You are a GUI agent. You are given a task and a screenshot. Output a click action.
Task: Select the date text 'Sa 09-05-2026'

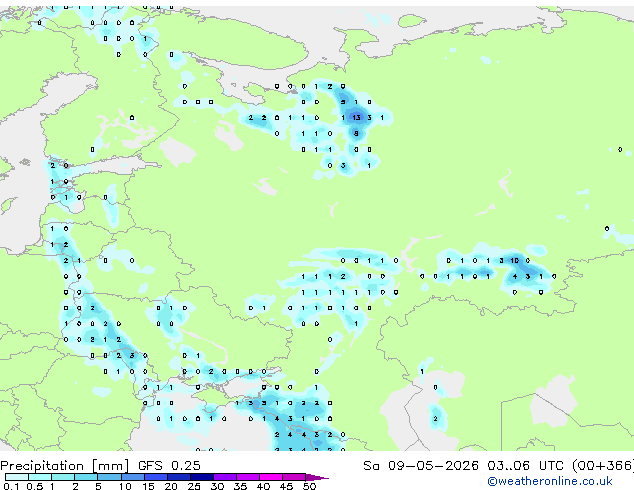421,465
